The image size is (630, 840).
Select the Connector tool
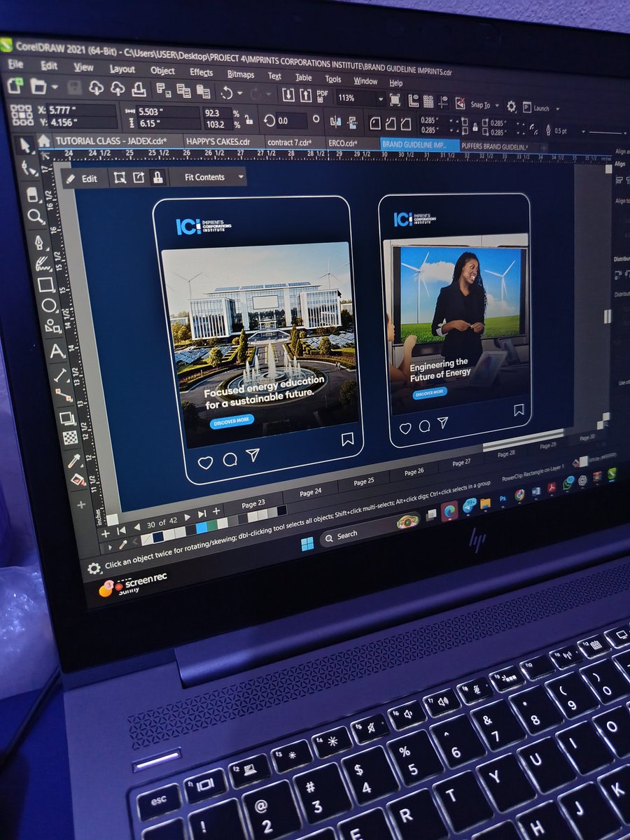tap(63, 395)
